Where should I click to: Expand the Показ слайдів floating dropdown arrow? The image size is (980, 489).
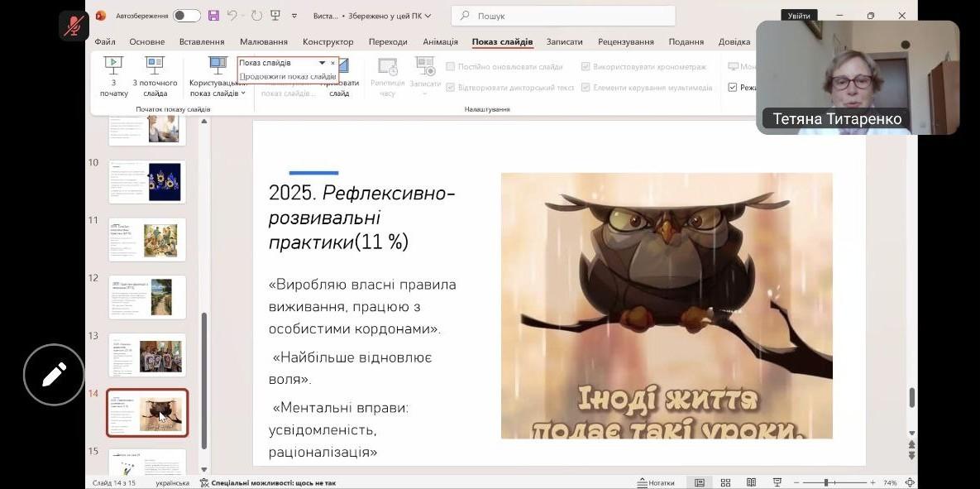point(323,63)
